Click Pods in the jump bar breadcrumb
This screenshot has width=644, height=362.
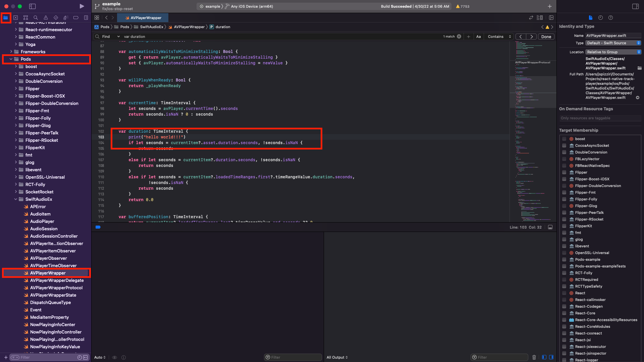pyautogui.click(x=104, y=27)
